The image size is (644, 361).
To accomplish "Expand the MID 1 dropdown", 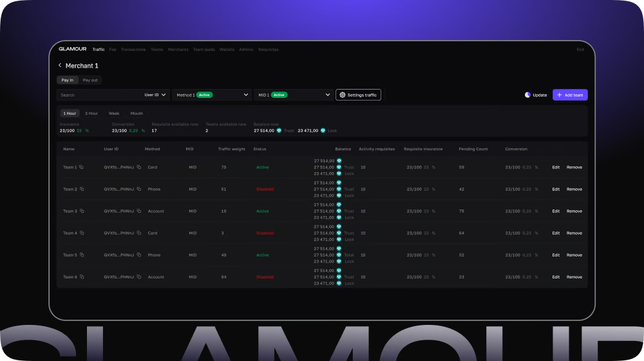I will pyautogui.click(x=294, y=95).
